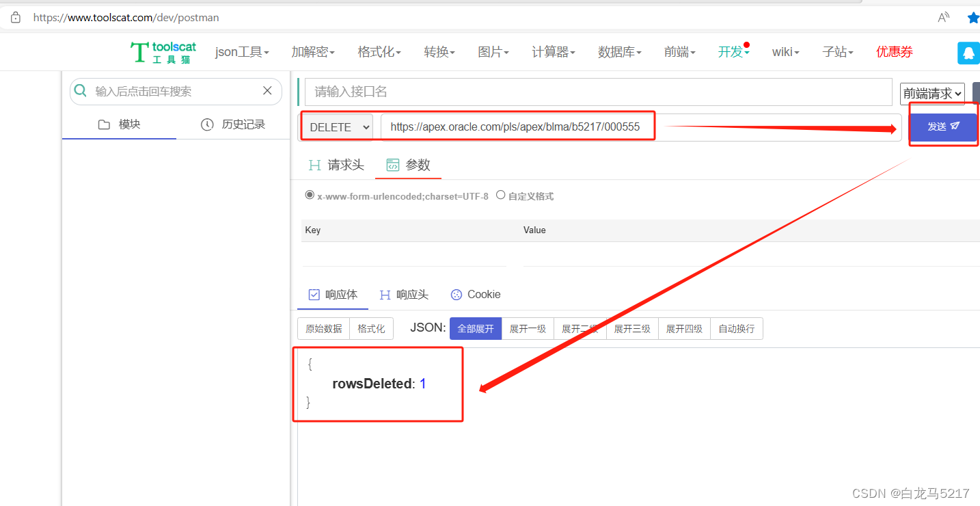The image size is (980, 506).
Task: Click the 展开四级 button
Action: click(x=684, y=329)
